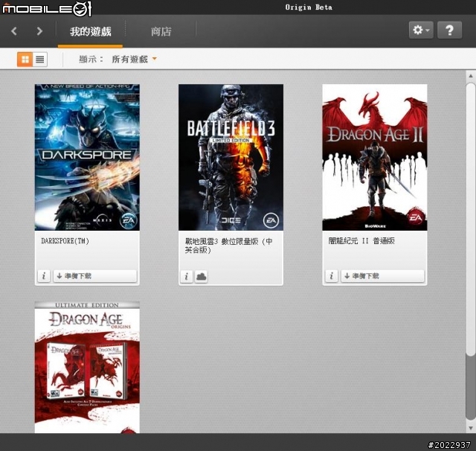476x451 pixels.
Task: Click the scrollbar up arrow
Action: point(471,76)
